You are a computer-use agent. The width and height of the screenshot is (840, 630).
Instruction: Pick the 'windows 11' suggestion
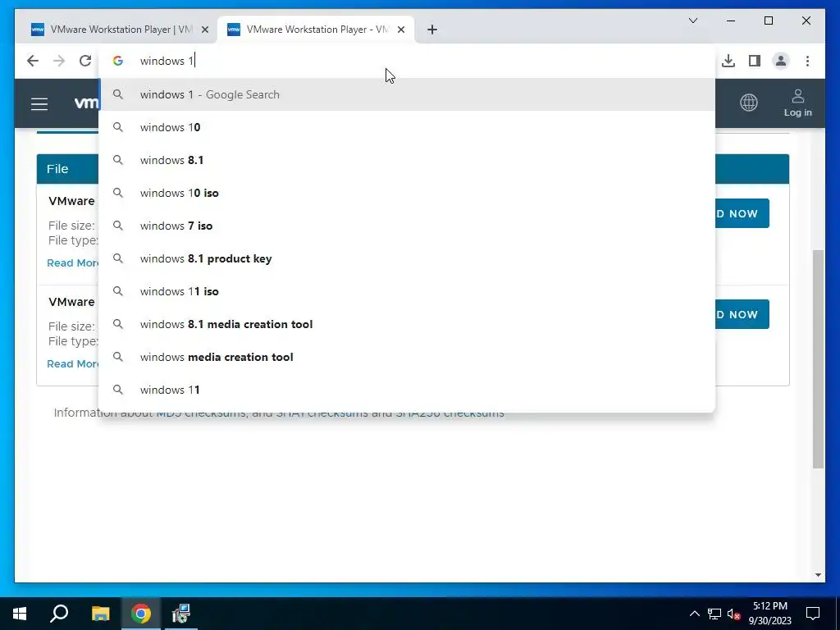[x=407, y=390]
